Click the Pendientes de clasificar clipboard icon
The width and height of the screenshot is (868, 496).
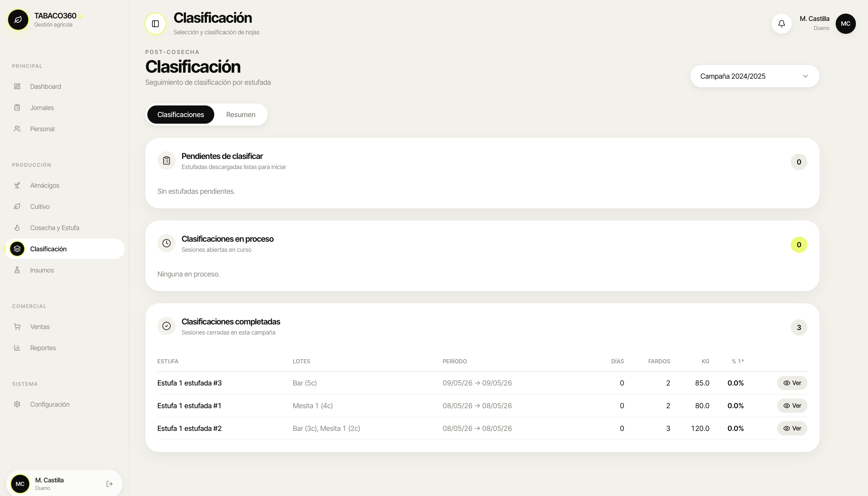pyautogui.click(x=167, y=160)
